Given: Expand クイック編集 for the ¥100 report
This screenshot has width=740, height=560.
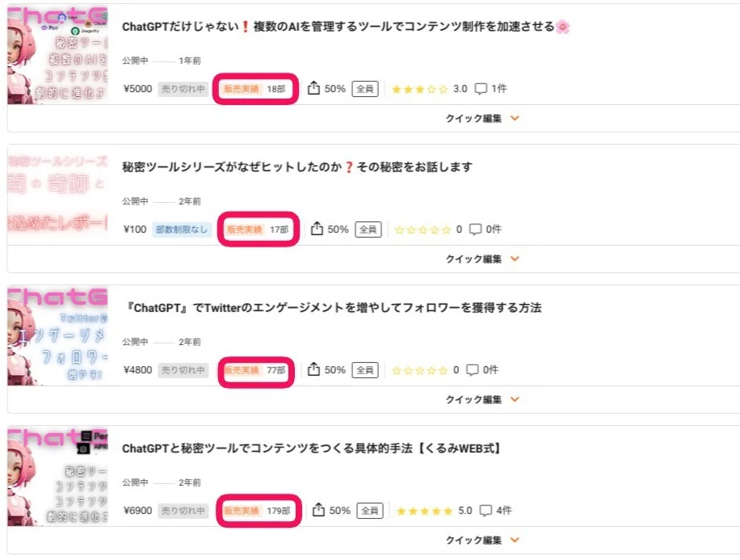Looking at the screenshot, I should tap(482, 259).
